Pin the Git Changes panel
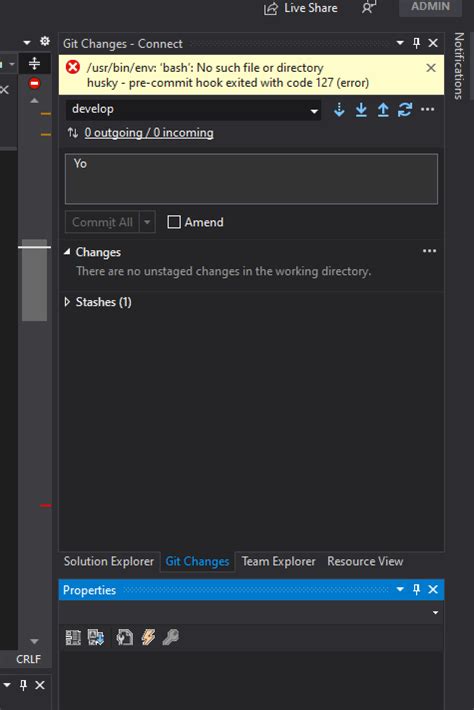The height and width of the screenshot is (710, 474). [x=417, y=43]
